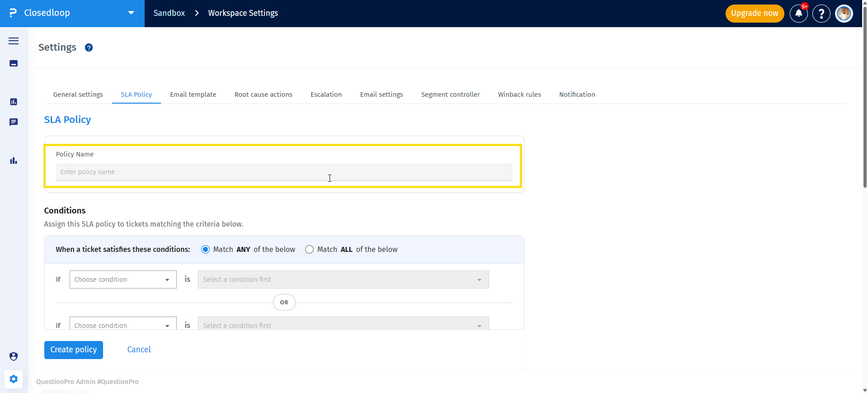Open the dashboard report icon in sidebar
Screen dimensions: 868x393
(x=14, y=102)
